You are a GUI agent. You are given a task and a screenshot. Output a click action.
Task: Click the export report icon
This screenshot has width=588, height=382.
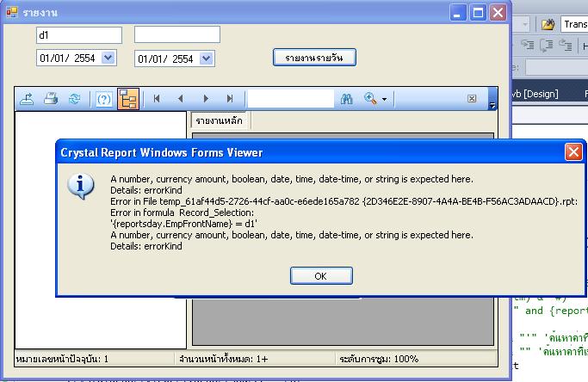tap(27, 99)
